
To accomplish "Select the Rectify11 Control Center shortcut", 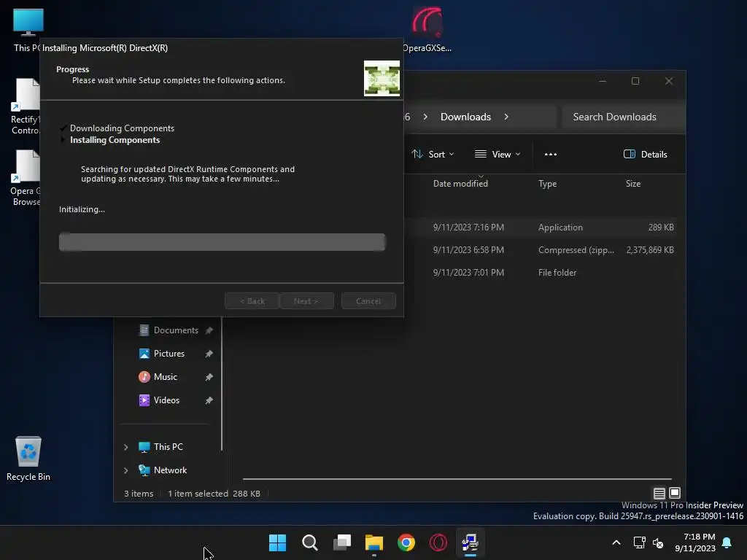I will click(26, 106).
